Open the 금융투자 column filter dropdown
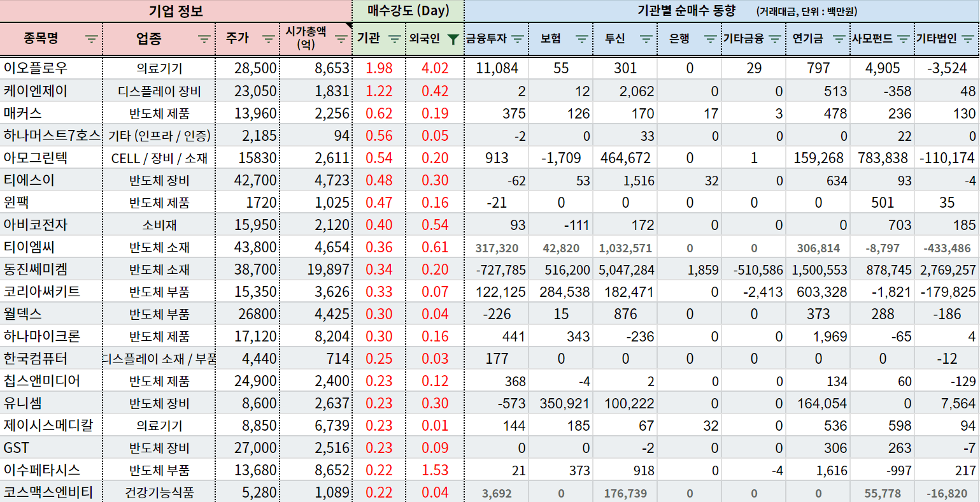The image size is (980, 502). pos(518,39)
